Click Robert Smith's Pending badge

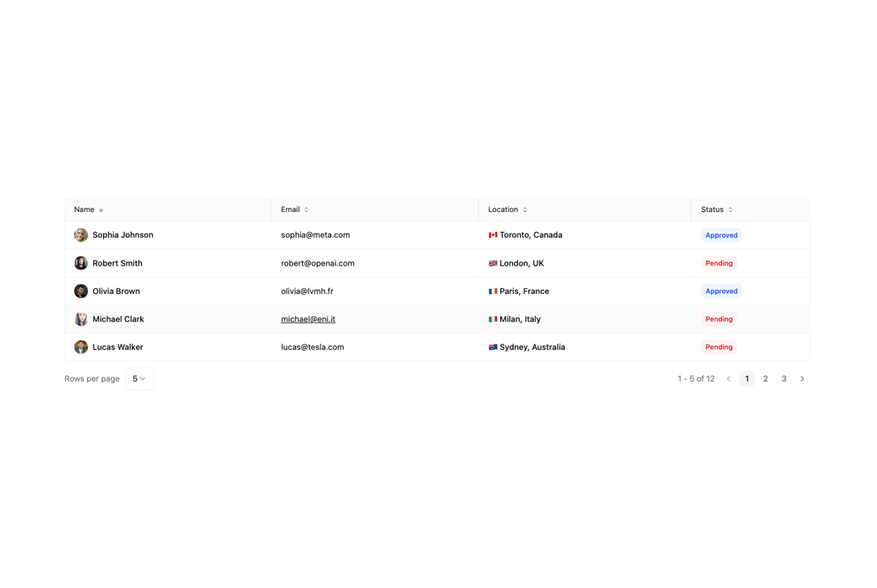(x=719, y=263)
